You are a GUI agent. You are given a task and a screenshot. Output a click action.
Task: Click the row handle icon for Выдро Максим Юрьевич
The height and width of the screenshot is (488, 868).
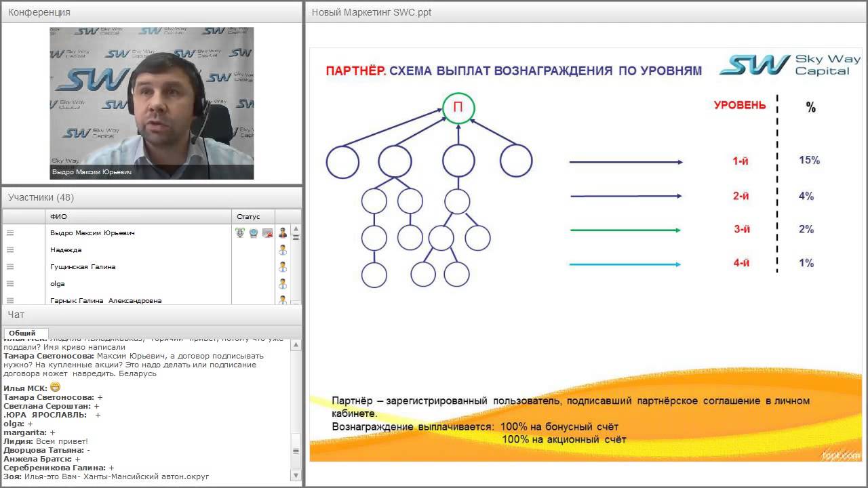(10, 232)
